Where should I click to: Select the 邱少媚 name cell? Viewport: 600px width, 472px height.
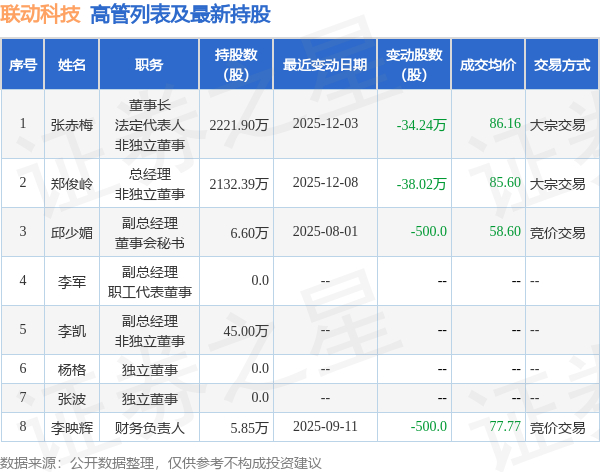coord(72,232)
